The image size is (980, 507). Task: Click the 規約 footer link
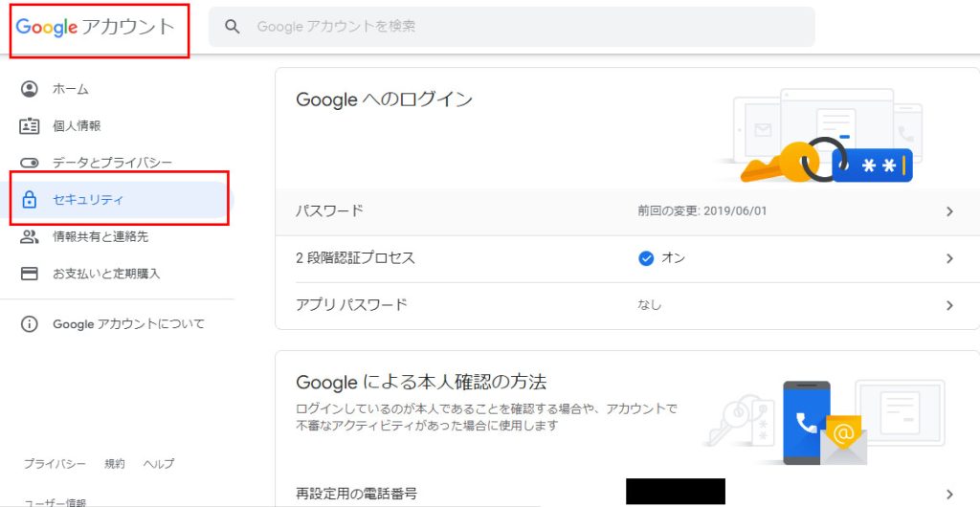[x=115, y=464]
